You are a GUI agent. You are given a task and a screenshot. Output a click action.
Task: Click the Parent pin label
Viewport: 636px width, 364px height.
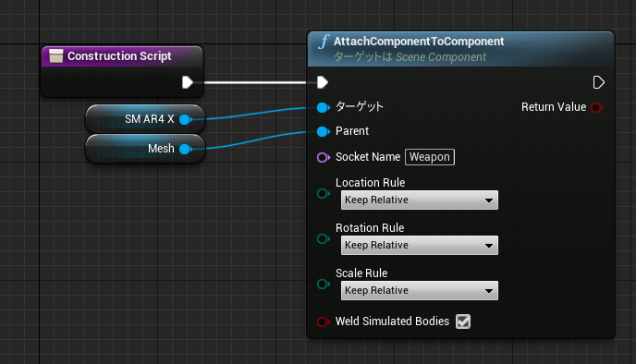352,131
